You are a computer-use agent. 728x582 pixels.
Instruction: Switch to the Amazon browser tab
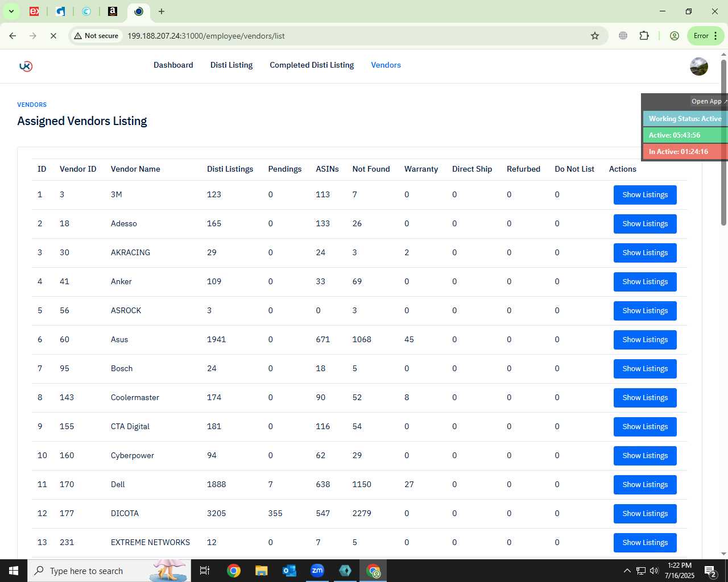pyautogui.click(x=113, y=11)
